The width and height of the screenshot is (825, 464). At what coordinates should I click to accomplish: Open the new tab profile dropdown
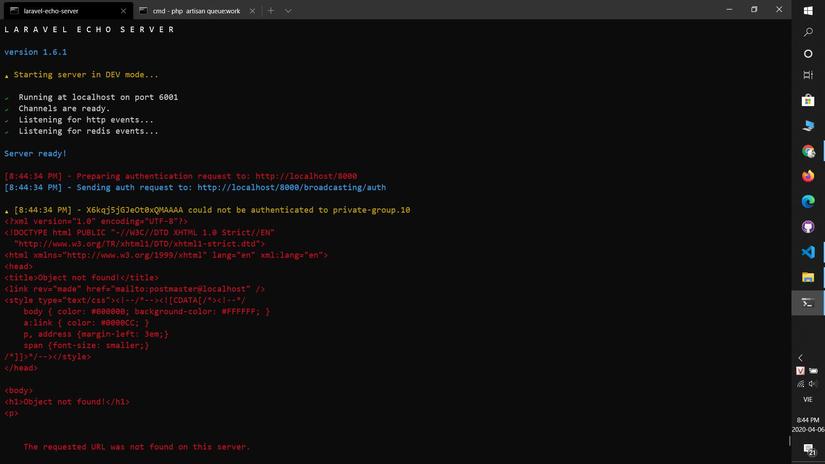pyautogui.click(x=288, y=11)
